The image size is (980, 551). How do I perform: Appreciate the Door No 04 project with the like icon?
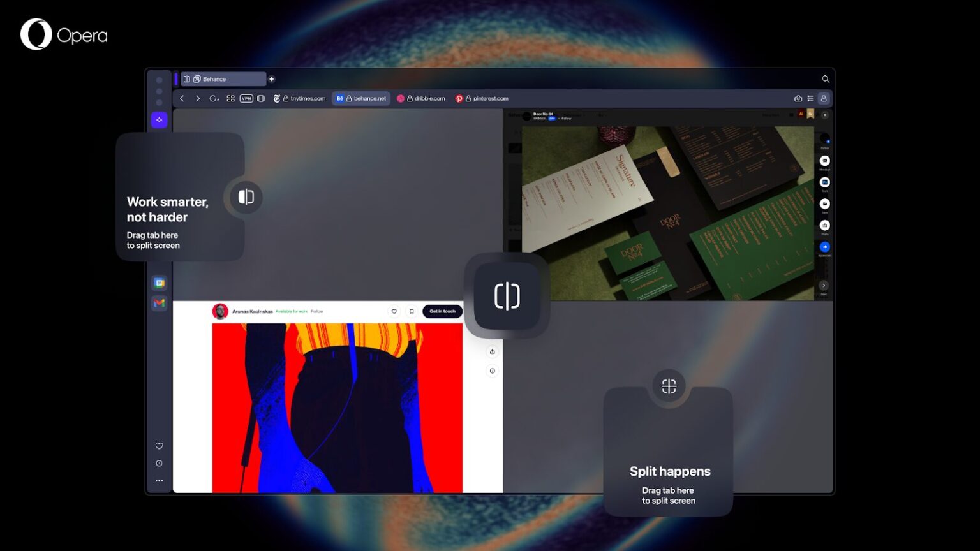point(824,246)
